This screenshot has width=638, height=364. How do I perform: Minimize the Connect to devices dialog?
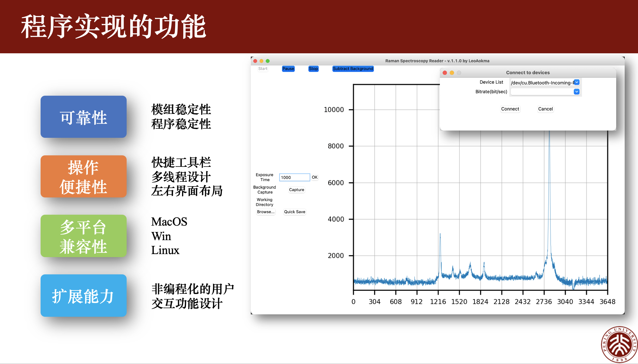(452, 73)
